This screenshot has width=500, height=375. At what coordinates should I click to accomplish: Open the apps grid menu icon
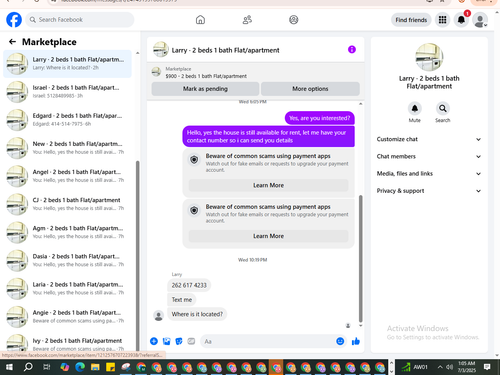tap(442, 20)
